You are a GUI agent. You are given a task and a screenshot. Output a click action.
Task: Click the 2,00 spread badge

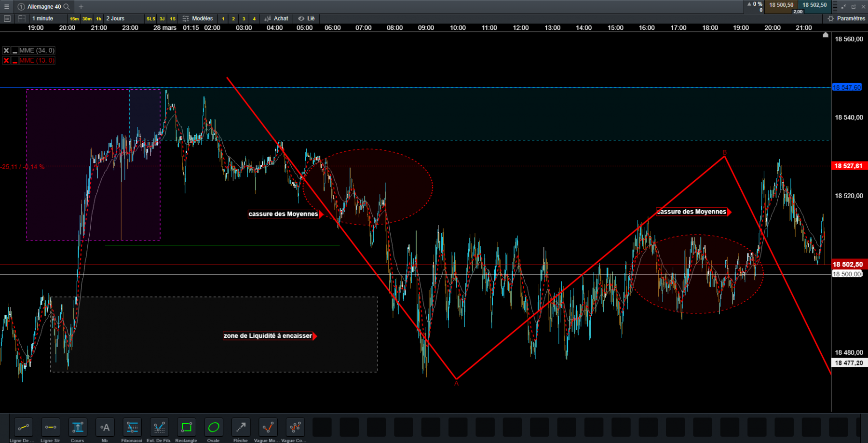coord(798,12)
